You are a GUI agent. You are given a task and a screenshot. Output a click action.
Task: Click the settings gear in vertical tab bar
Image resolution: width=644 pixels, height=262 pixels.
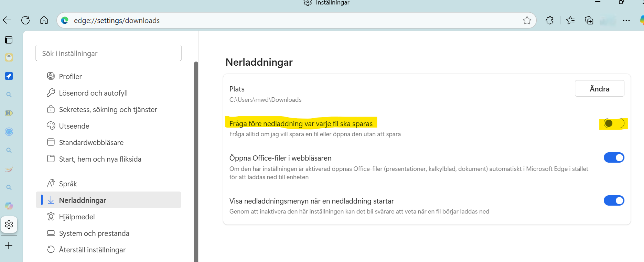pos(9,225)
